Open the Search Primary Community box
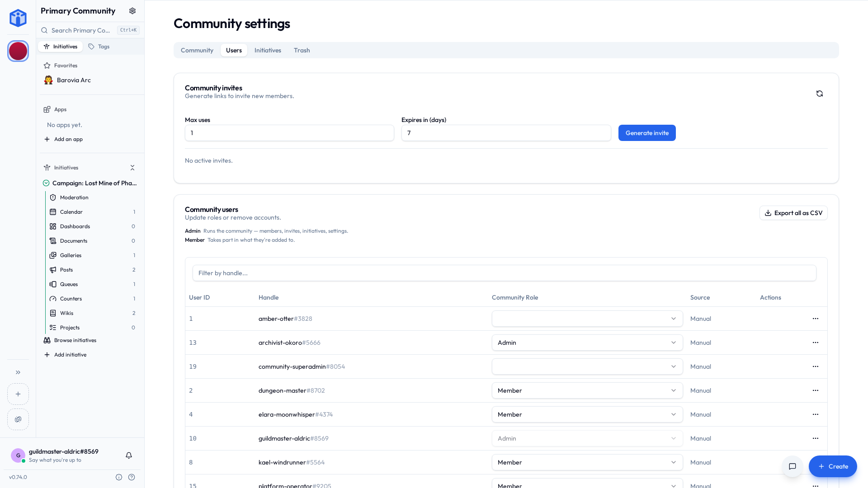Viewport: 868px width, 488px height. point(90,30)
